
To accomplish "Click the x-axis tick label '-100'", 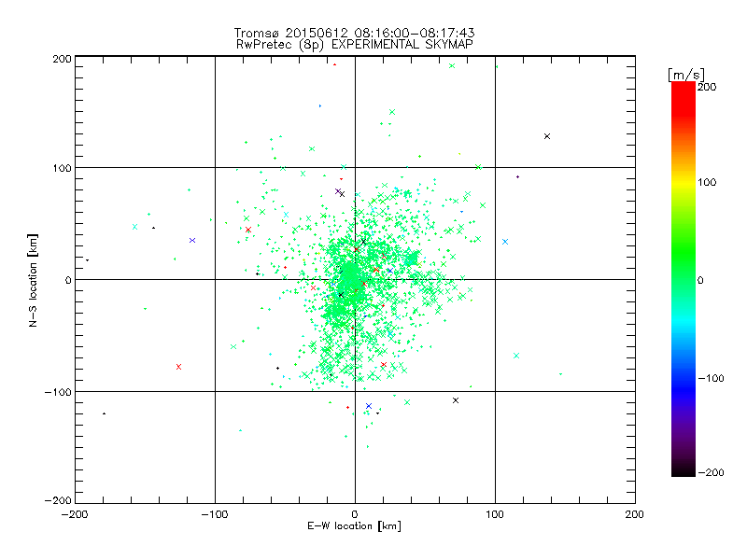I will [x=215, y=514].
